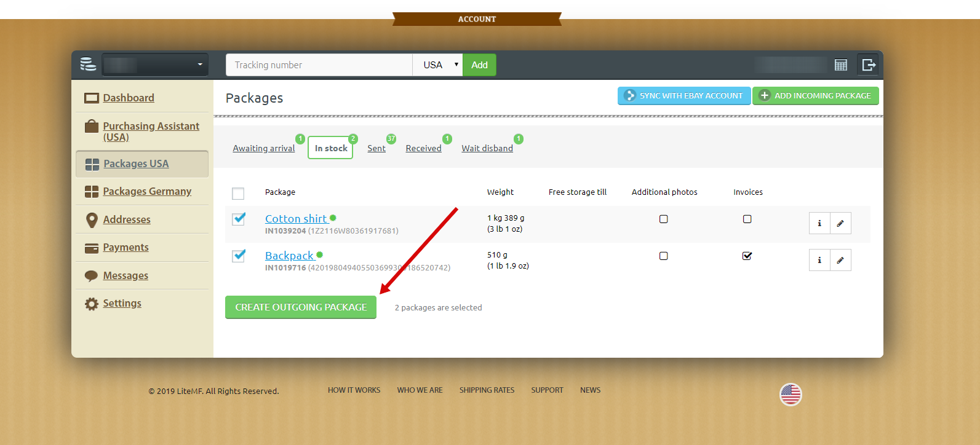This screenshot has width=980, height=445.
Task: Untick the Invoices checkbox for Backpack
Action: pyautogui.click(x=747, y=256)
